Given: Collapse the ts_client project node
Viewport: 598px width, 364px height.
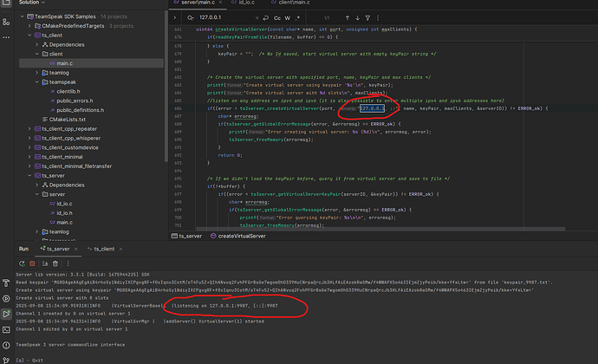Looking at the screenshot, I should [x=29, y=35].
